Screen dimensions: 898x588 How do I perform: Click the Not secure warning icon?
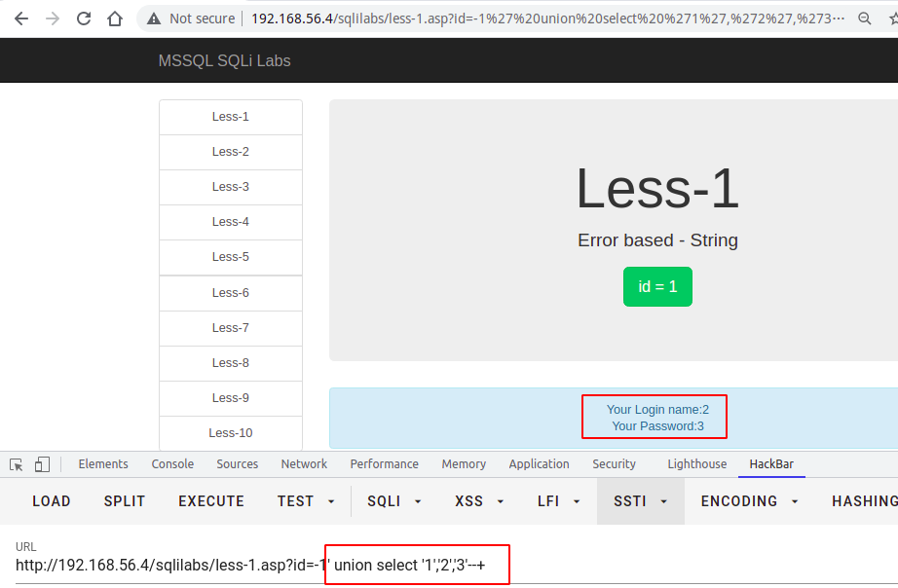tap(154, 18)
